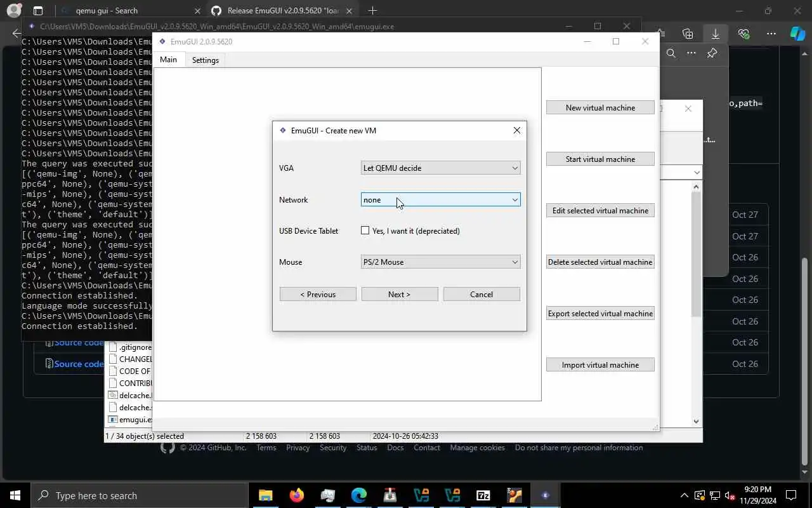Click the muted volume tray icon
The width and height of the screenshot is (812, 508).
(x=730, y=495)
